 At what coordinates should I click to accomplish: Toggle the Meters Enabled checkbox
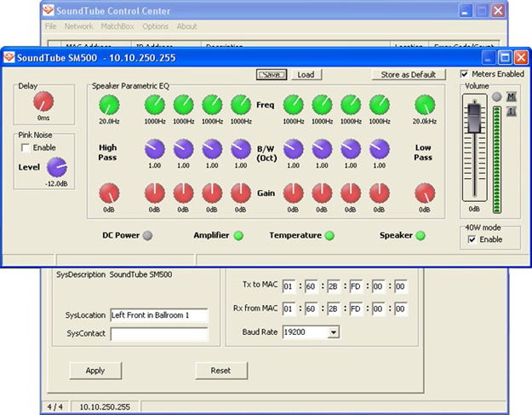(x=465, y=74)
